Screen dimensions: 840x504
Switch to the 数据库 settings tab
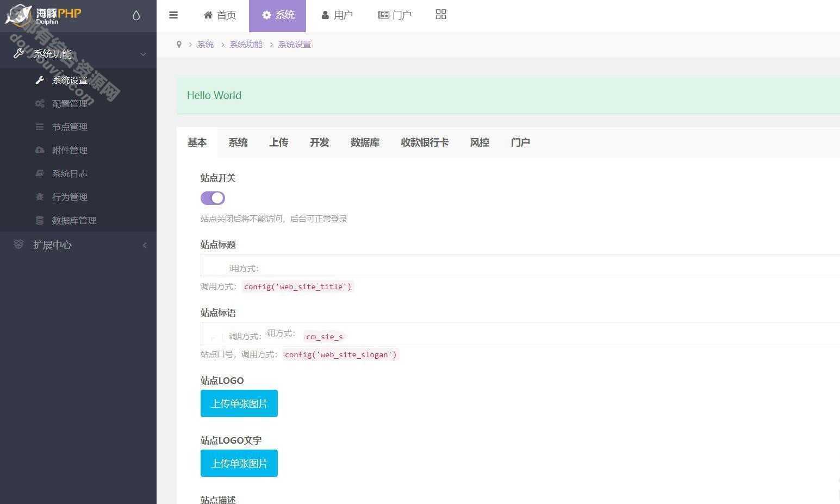(365, 142)
